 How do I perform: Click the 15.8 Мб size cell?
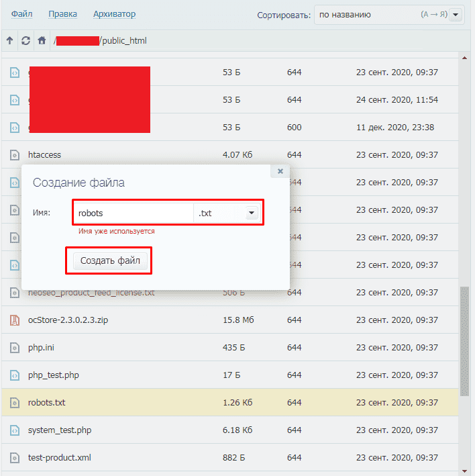(x=238, y=320)
